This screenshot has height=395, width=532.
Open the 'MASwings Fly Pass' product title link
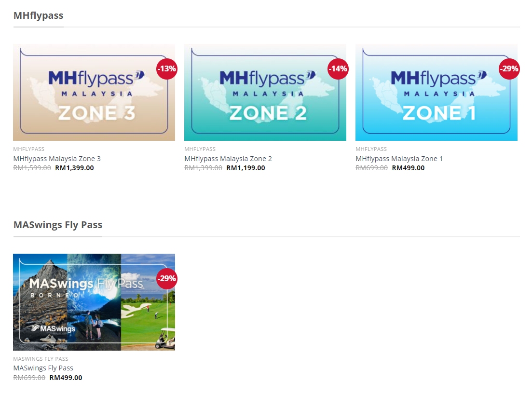click(43, 368)
